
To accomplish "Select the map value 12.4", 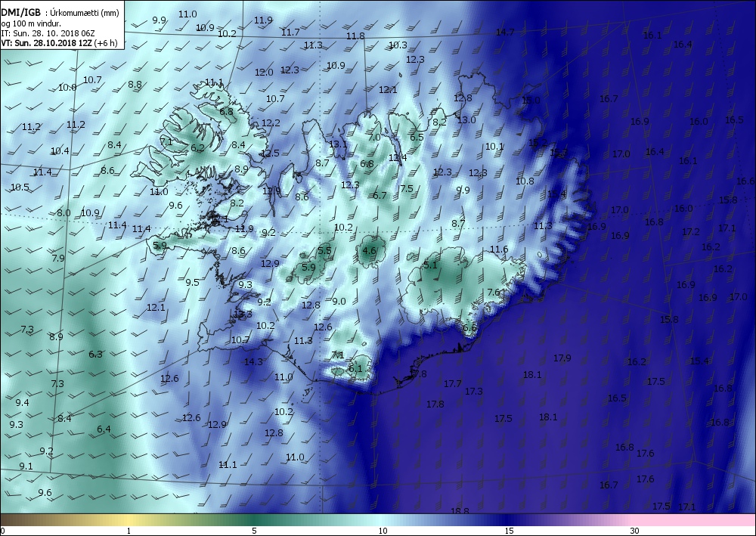I will pyautogui.click(x=398, y=157).
